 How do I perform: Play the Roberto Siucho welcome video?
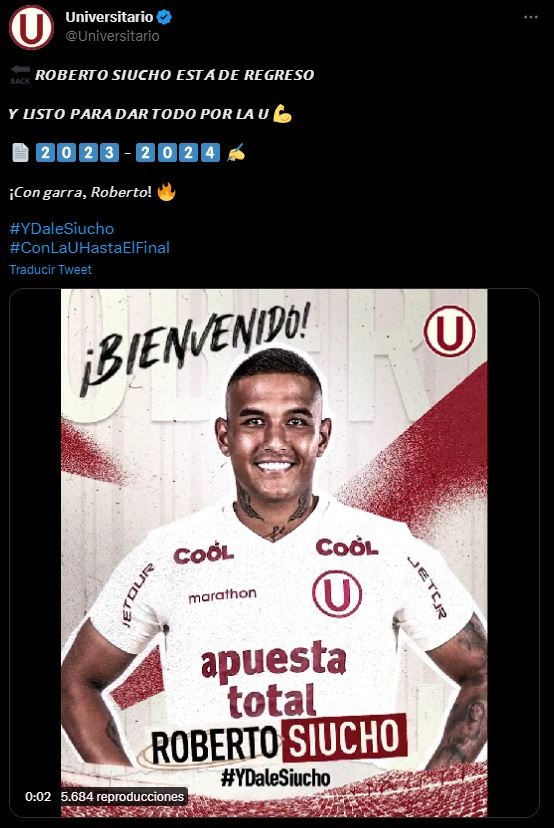tap(274, 552)
